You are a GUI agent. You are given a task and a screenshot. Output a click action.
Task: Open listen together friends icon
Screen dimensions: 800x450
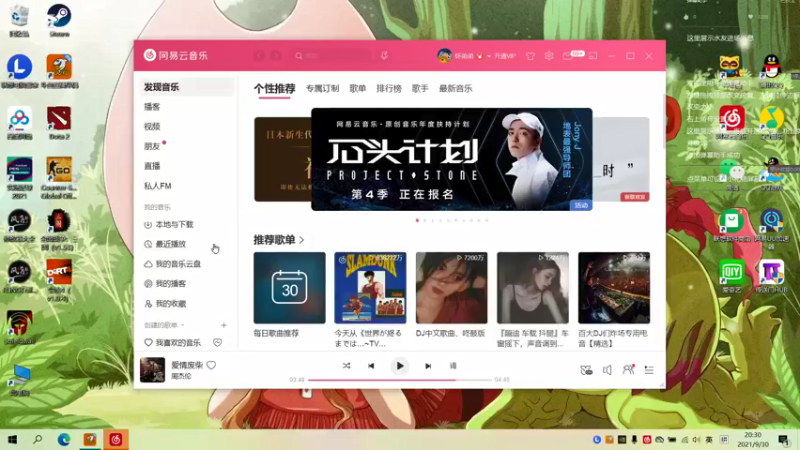[x=628, y=369]
